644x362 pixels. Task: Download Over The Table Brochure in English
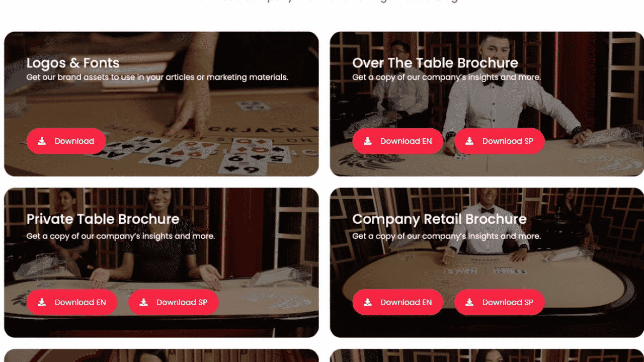pos(397,141)
